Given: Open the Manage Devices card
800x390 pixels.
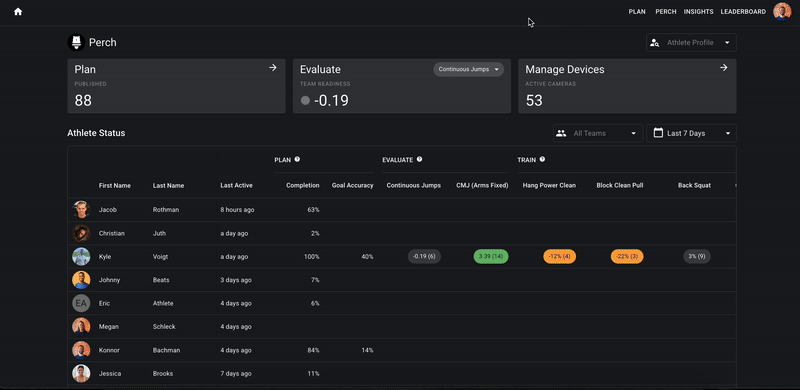Looking at the screenshot, I should (x=627, y=86).
